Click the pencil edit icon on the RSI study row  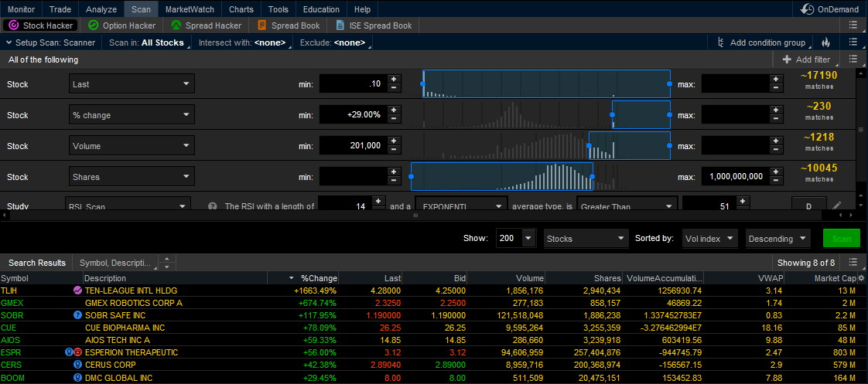click(837, 206)
